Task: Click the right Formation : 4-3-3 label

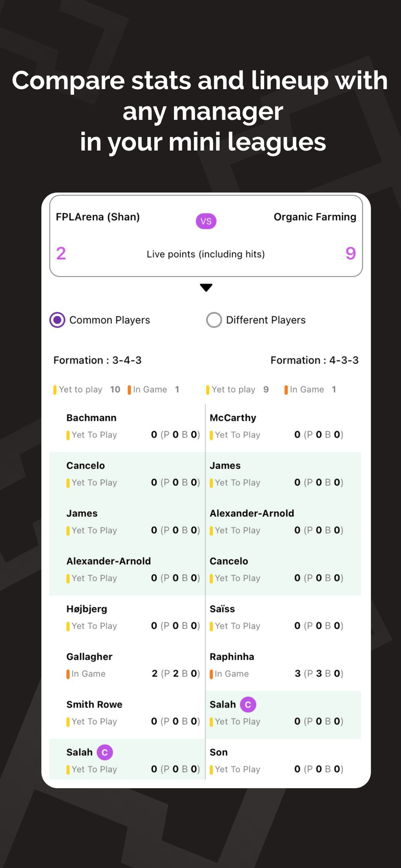Action: point(315,360)
